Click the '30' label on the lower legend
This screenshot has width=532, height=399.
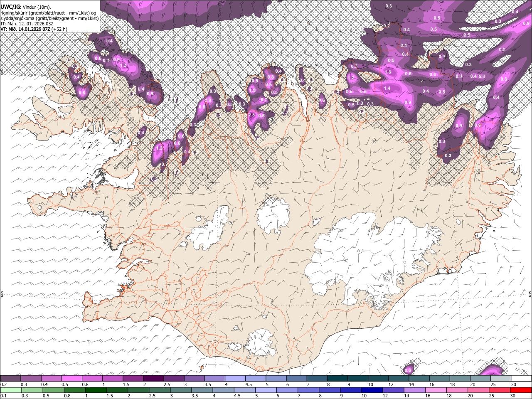[x=513, y=396]
